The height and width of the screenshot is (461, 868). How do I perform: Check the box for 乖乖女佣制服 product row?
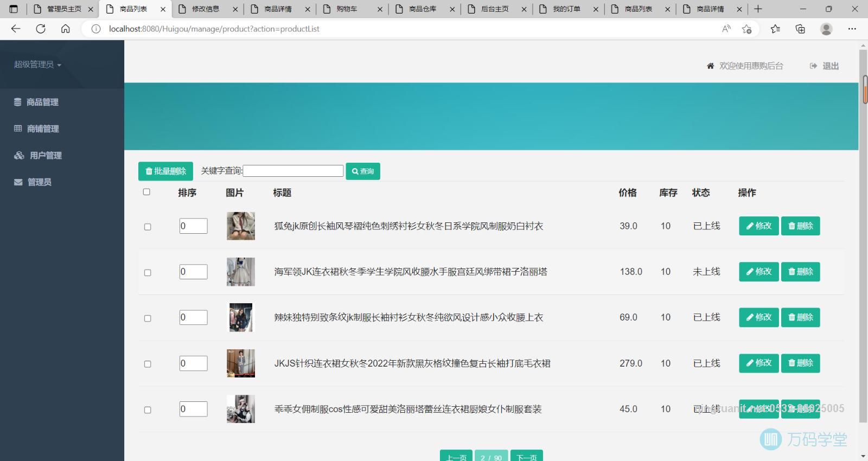(148, 410)
